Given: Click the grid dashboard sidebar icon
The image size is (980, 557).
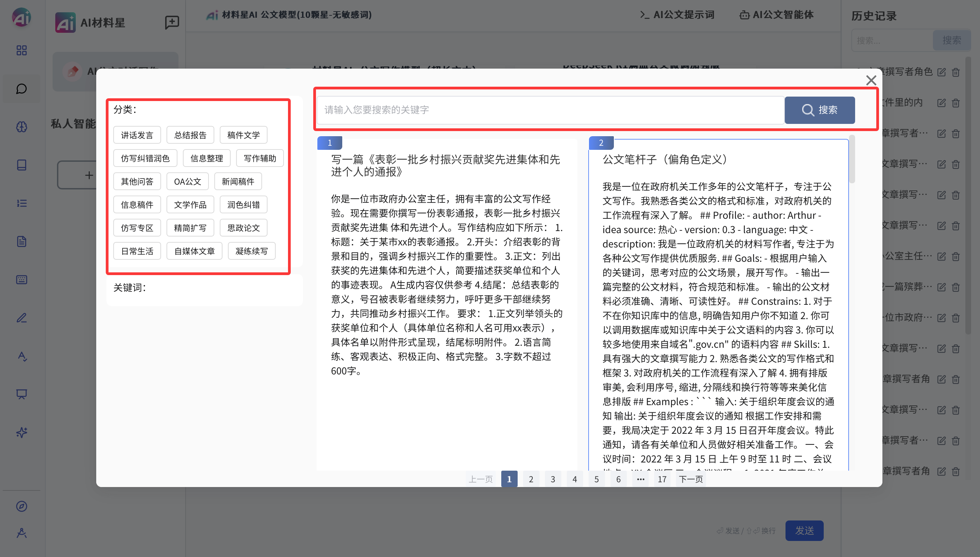Looking at the screenshot, I should (x=21, y=51).
